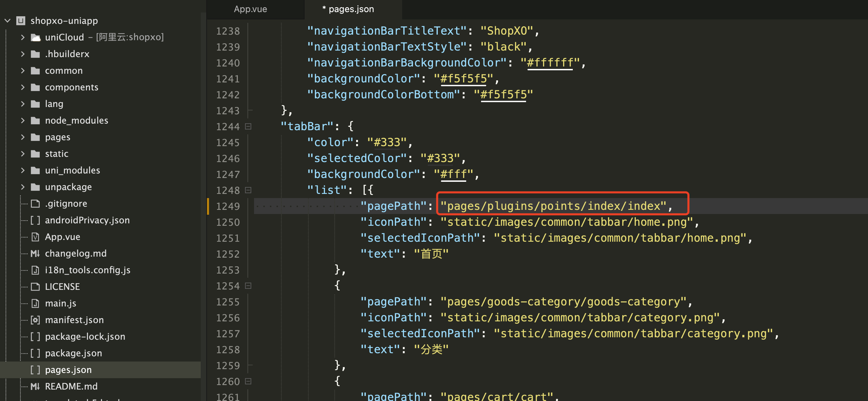Image resolution: width=868 pixels, height=401 pixels.
Task: Click the manifest.json gear file icon
Action: [x=35, y=320]
